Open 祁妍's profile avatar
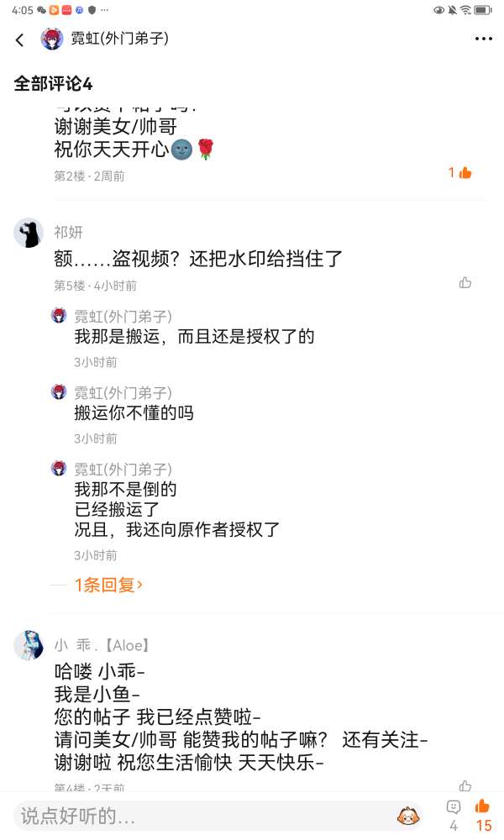This screenshot has width=504, height=840. [x=29, y=233]
